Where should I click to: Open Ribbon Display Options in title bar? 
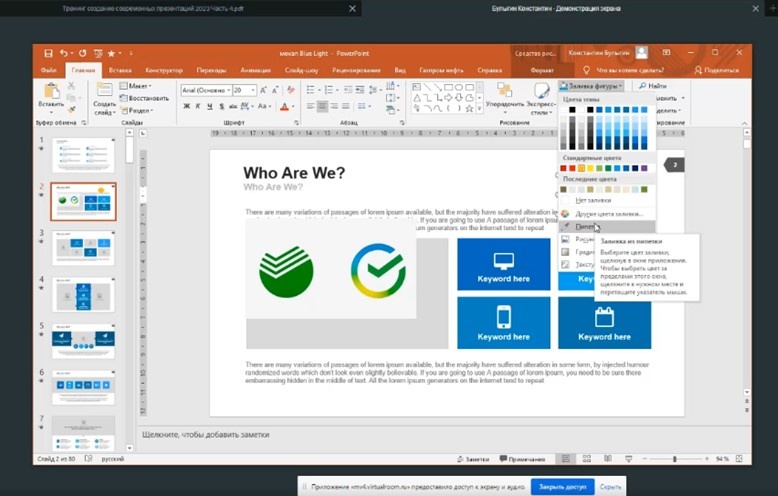666,52
